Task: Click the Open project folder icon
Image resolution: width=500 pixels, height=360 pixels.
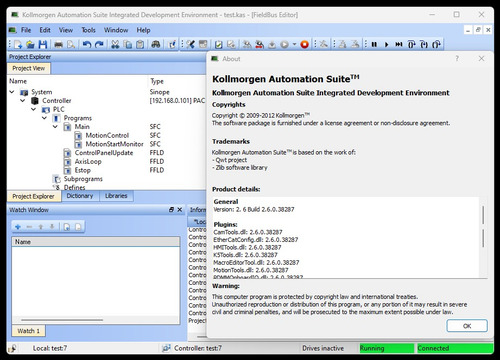Action: [x=30, y=44]
